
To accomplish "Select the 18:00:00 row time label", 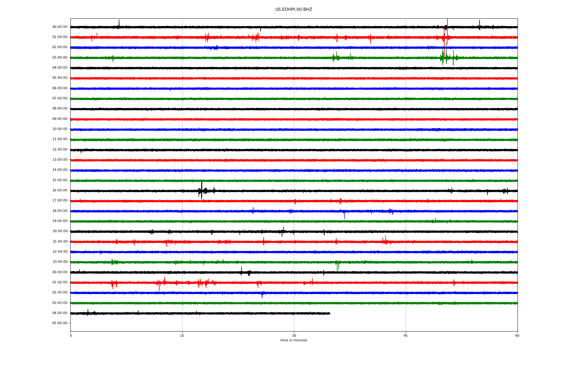I will click(x=60, y=211).
